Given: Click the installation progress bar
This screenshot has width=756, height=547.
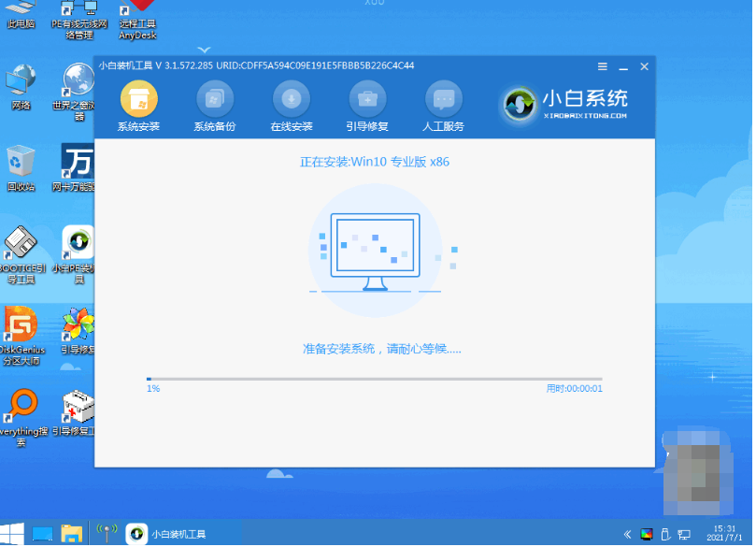Looking at the screenshot, I should (x=375, y=379).
